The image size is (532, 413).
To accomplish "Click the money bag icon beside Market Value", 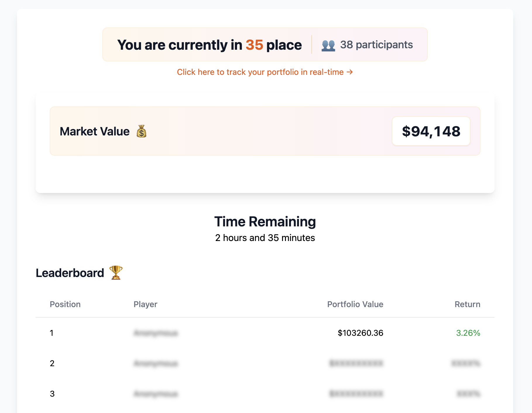I will pyautogui.click(x=141, y=131).
